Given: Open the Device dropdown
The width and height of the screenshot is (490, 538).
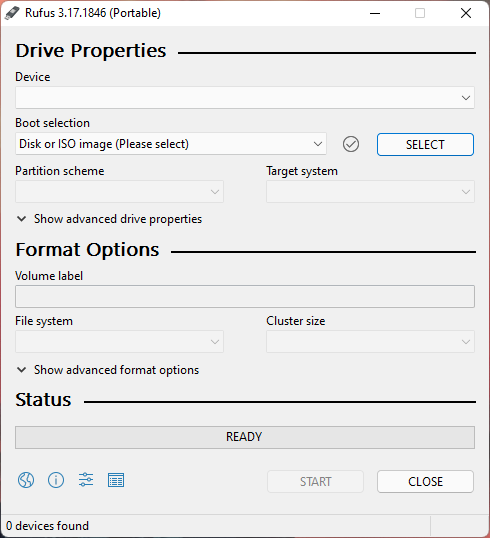Looking at the screenshot, I should pyautogui.click(x=245, y=98).
